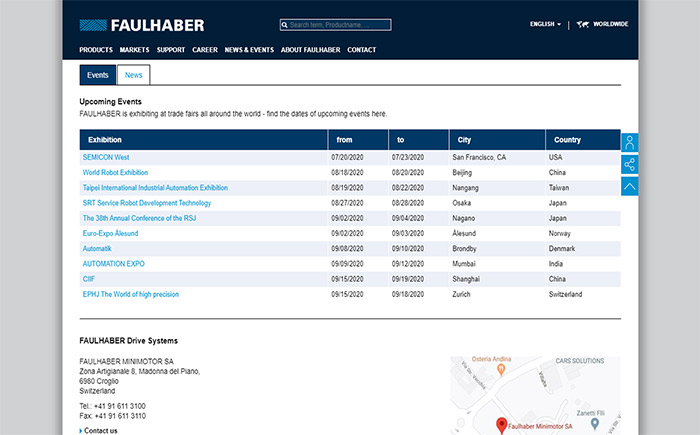Image resolution: width=700 pixels, height=435 pixels.
Task: Open the ENGLISH language dropdown
Action: (x=545, y=24)
